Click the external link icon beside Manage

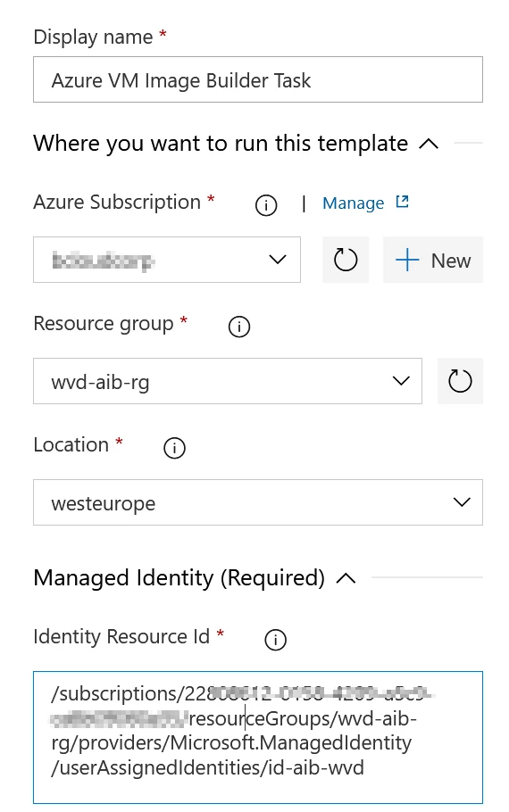click(x=402, y=202)
